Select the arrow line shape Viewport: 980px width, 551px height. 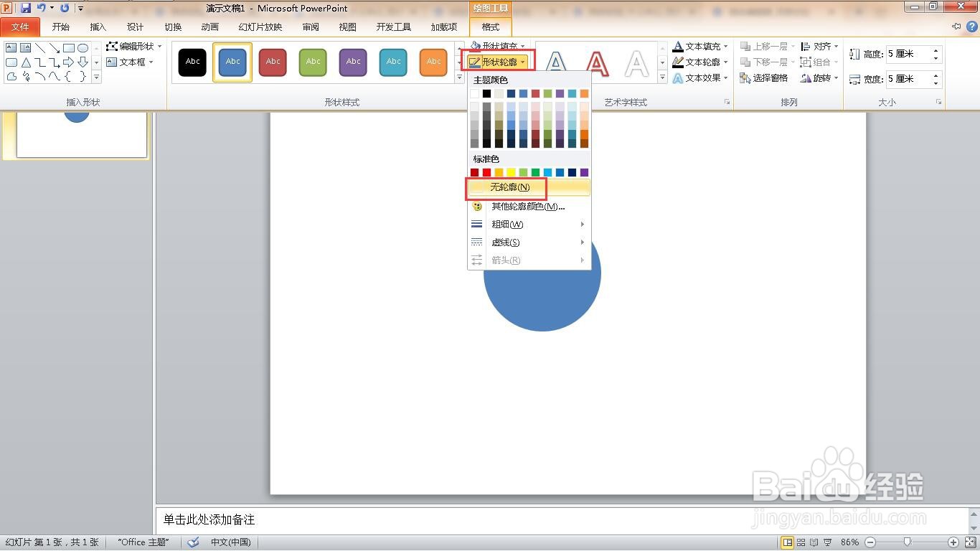click(55, 48)
